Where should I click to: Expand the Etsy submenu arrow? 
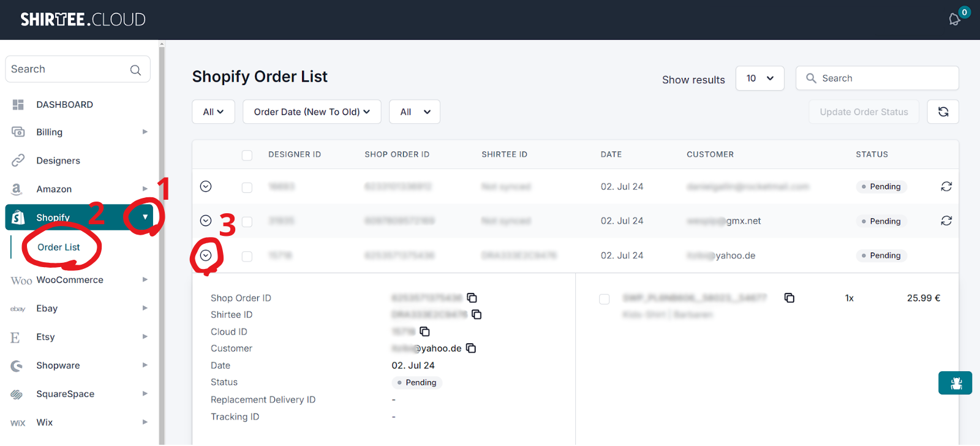[x=145, y=336]
